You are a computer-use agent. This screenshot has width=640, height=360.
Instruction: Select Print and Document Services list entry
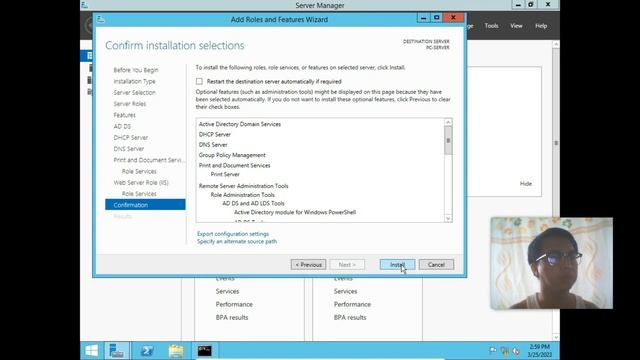[234, 165]
